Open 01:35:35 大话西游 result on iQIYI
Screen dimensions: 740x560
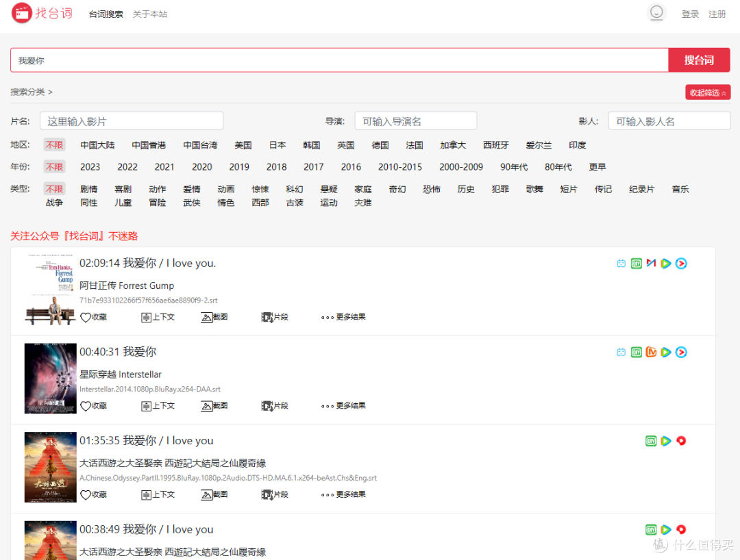pos(651,441)
